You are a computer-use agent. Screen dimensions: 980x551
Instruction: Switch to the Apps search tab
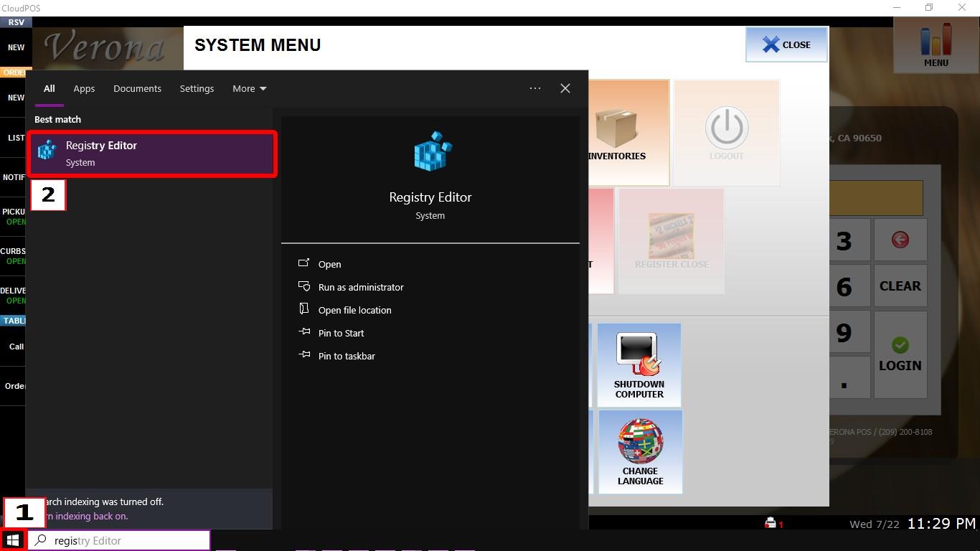84,88
